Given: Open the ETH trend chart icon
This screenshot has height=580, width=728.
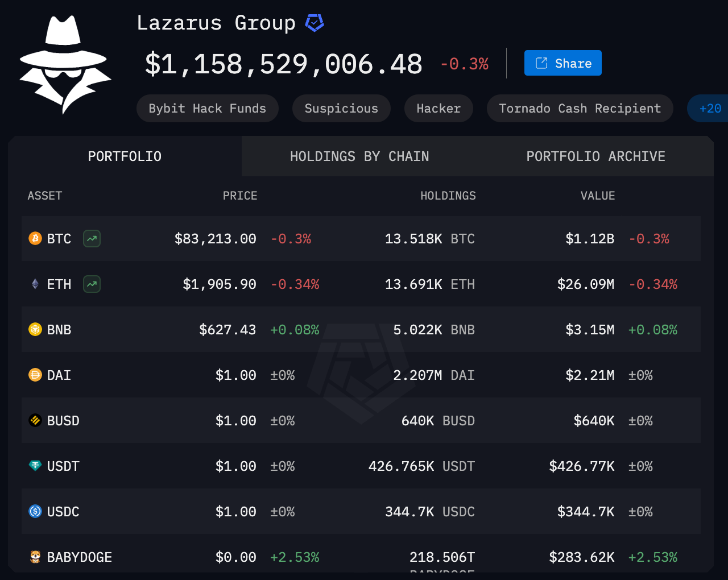Looking at the screenshot, I should [92, 284].
